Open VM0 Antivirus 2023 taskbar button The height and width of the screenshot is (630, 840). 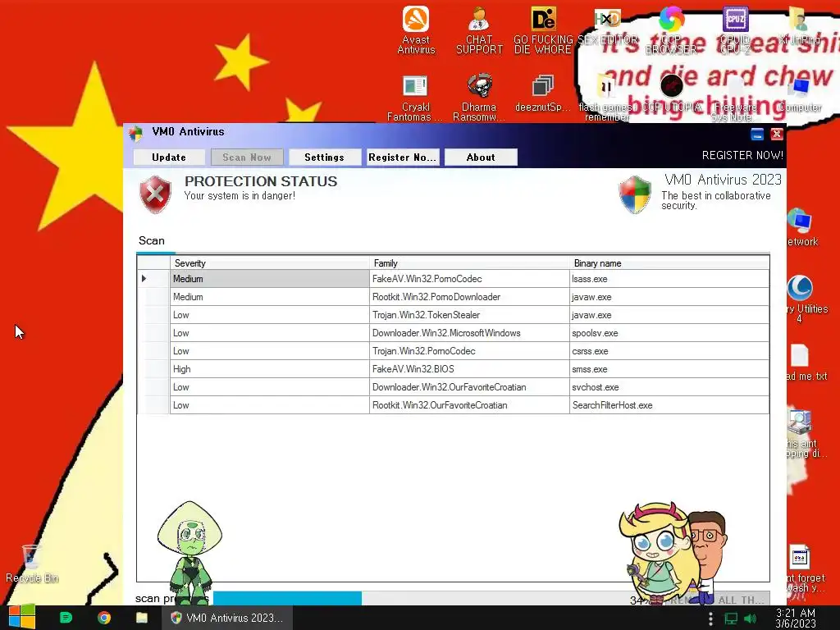point(227,618)
